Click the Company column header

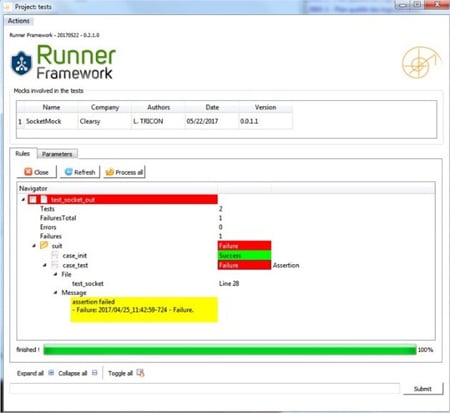(105, 107)
